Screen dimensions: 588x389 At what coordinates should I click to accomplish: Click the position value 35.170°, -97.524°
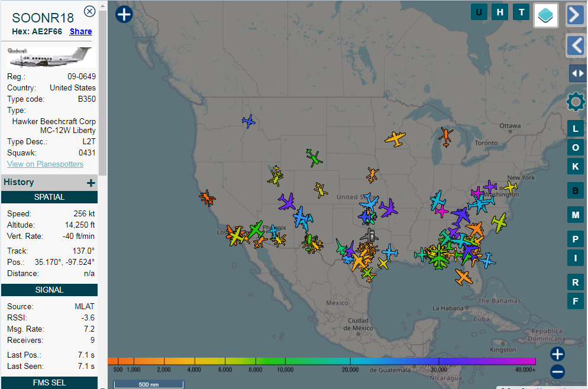point(64,262)
